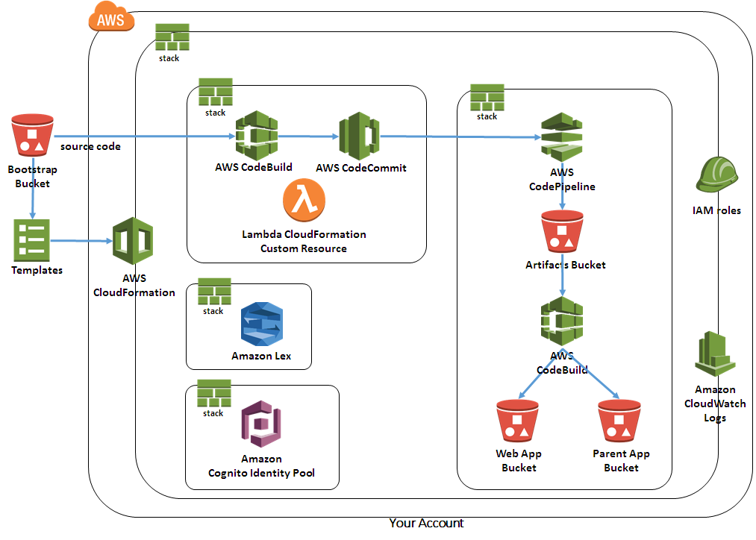Select the stack icon of the Amazon Lex group

(214, 292)
